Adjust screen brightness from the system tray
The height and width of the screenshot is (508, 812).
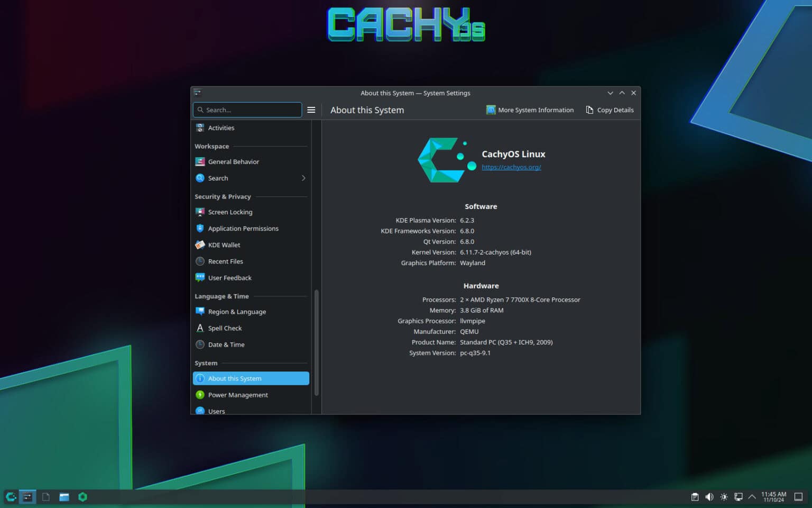click(724, 496)
